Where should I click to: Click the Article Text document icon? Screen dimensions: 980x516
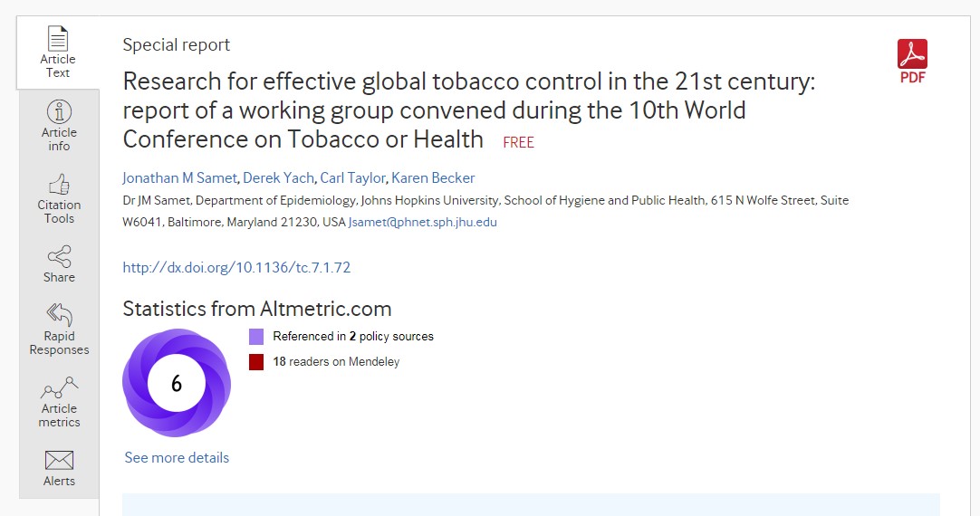point(58,39)
